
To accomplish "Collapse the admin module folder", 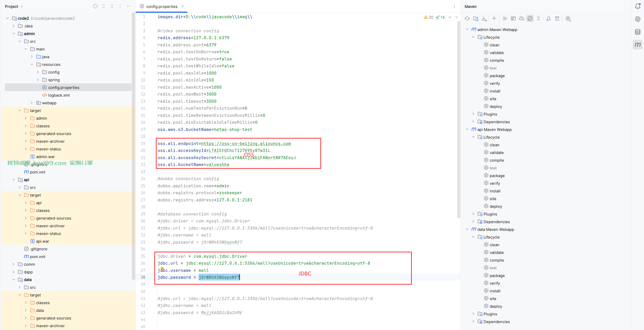I will pyautogui.click(x=14, y=34).
